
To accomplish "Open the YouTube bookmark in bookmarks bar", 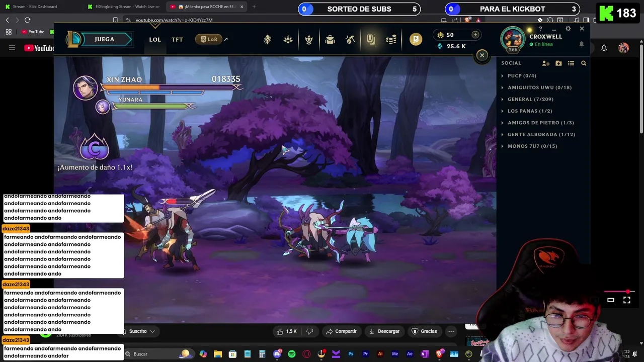I will (33, 32).
